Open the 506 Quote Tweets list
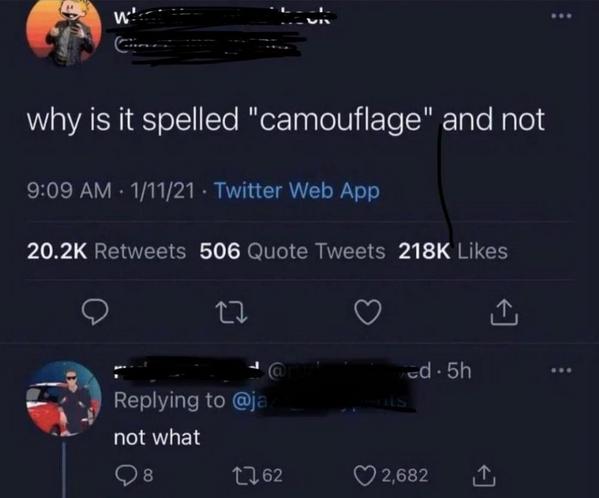Viewport: 599px width, 498px height. (293, 251)
